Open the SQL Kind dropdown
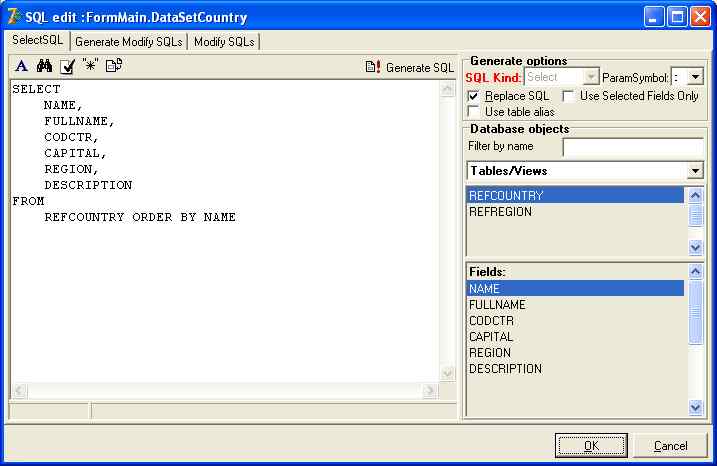 [x=591, y=77]
